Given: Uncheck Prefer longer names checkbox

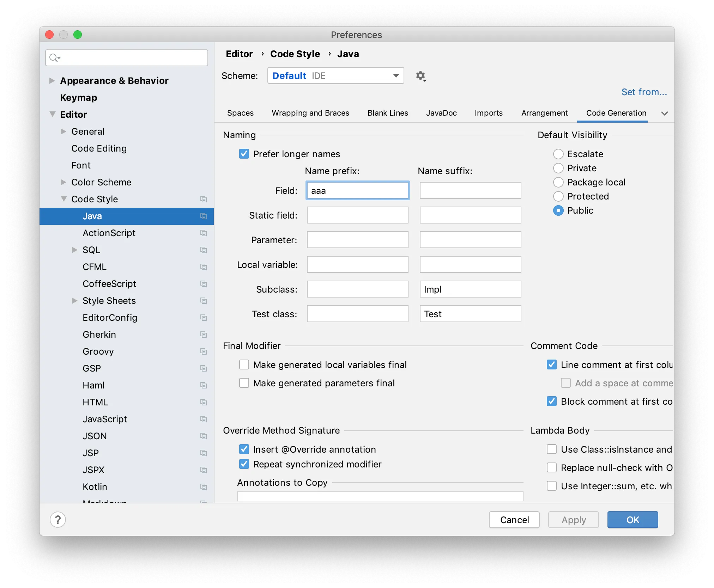Looking at the screenshot, I should (244, 154).
